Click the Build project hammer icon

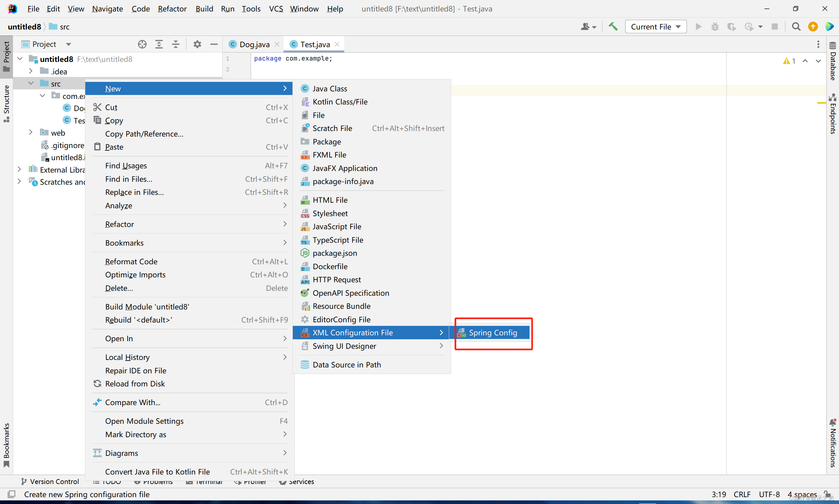pyautogui.click(x=613, y=27)
